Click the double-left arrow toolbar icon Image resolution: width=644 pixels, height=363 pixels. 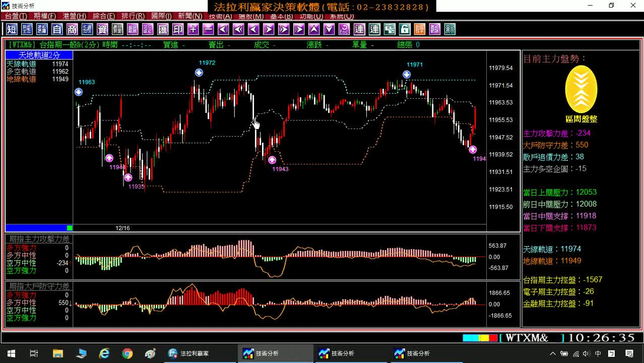point(238,29)
